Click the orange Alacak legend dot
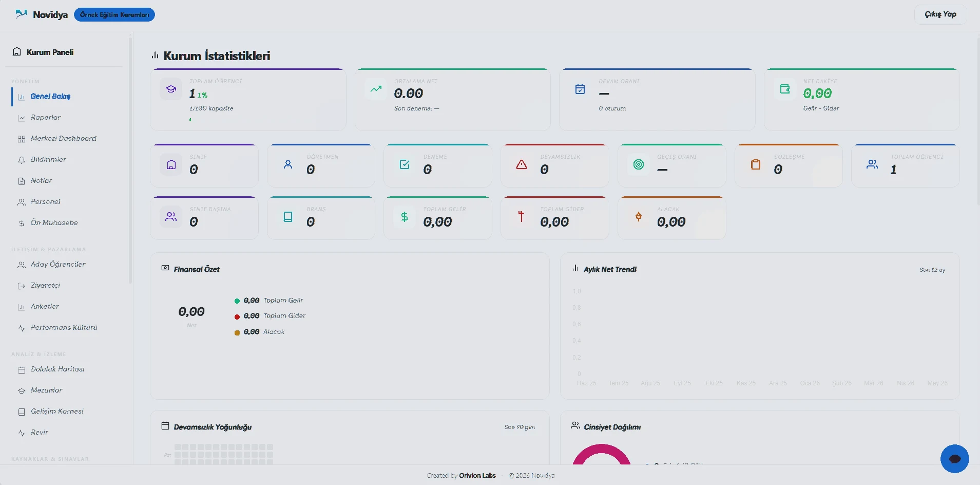The height and width of the screenshot is (485, 980). (237, 333)
